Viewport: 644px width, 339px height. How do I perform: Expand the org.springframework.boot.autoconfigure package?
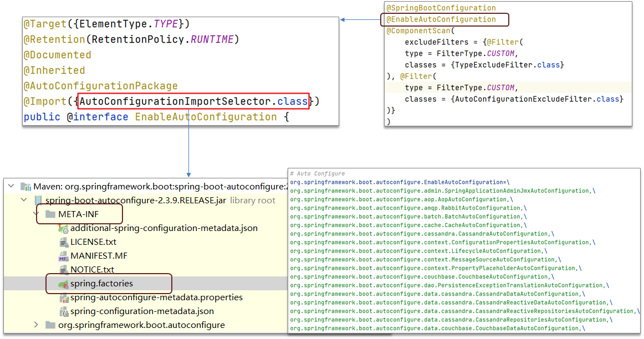click(x=36, y=325)
